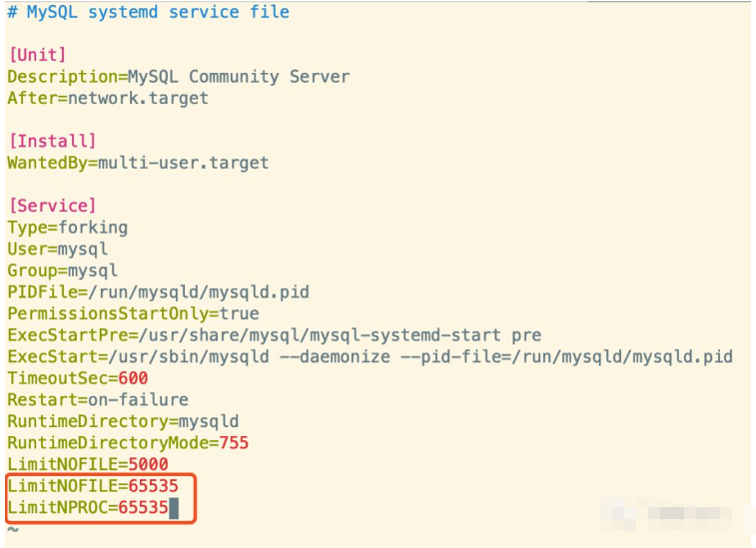Click the WantedBy=multi-user.target line
The height and width of the screenshot is (548, 756).
pos(138,163)
